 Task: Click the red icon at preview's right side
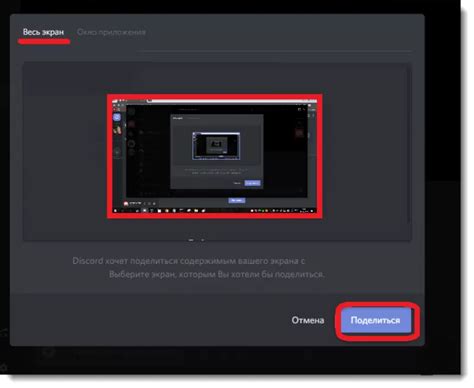point(299,133)
